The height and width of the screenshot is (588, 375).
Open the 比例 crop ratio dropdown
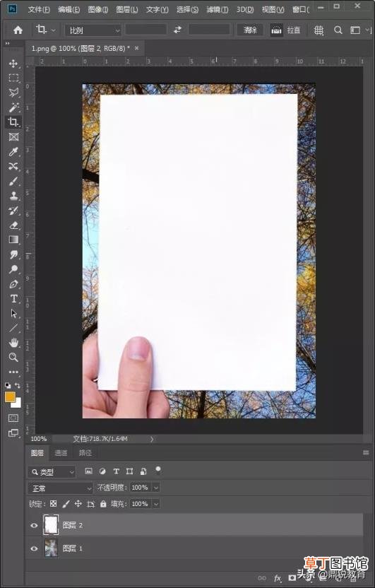(x=93, y=30)
